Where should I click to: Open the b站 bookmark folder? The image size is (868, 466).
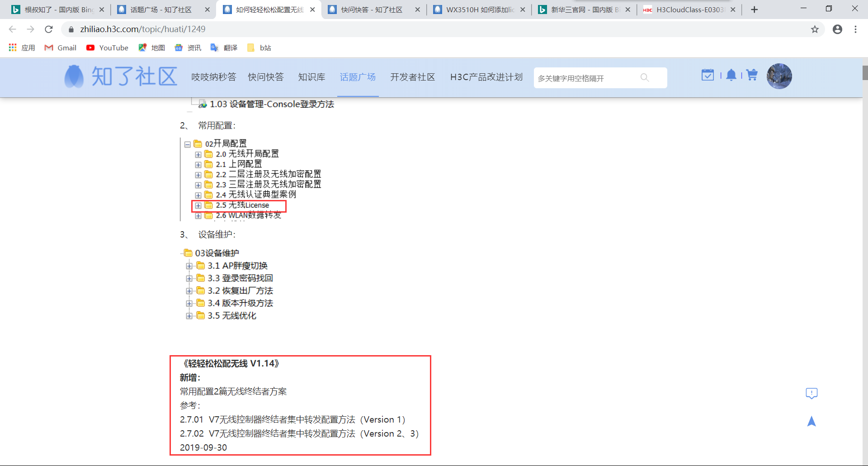(259, 48)
